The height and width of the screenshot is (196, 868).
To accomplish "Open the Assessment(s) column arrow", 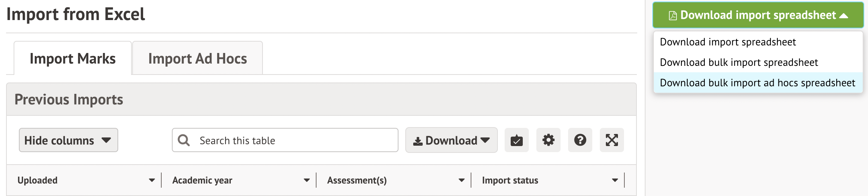I will [x=462, y=180].
